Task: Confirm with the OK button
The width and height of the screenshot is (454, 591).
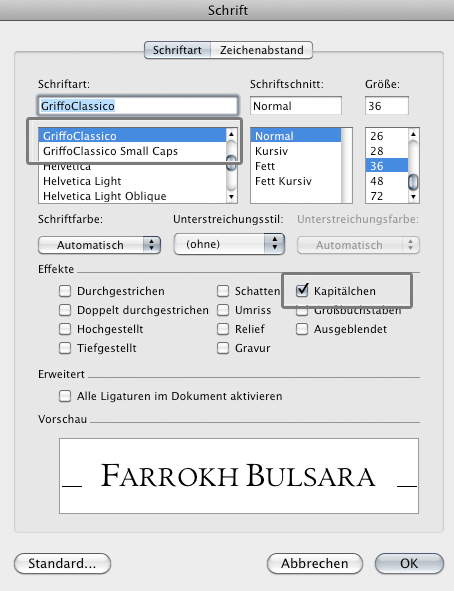Action: pyautogui.click(x=409, y=563)
